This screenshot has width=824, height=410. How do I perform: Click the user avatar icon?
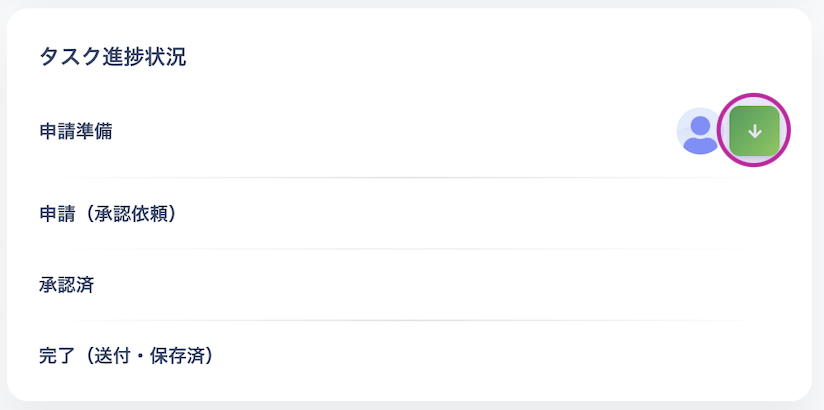700,131
